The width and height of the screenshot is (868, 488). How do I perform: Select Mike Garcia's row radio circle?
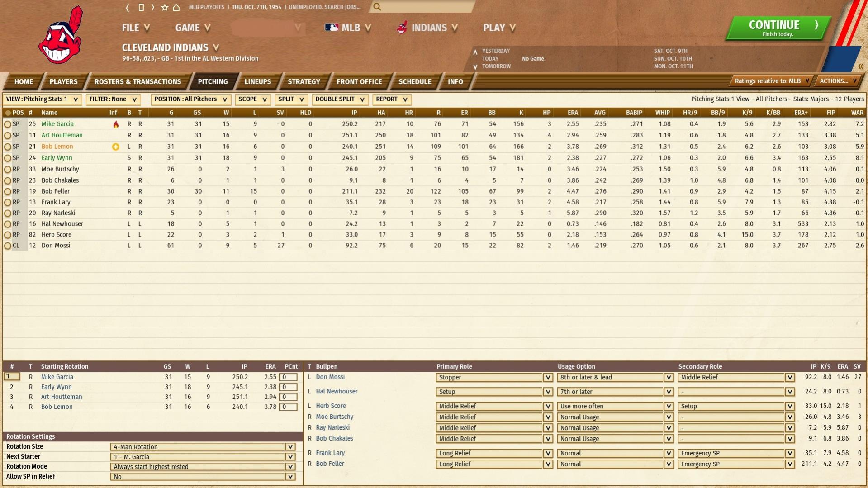8,124
